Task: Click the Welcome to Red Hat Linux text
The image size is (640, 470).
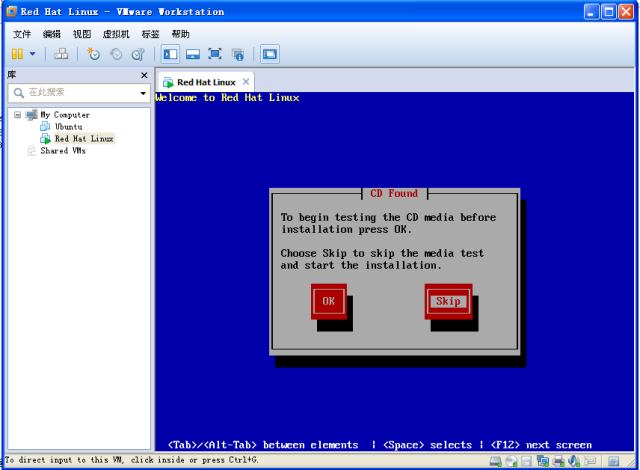Action: click(227, 98)
